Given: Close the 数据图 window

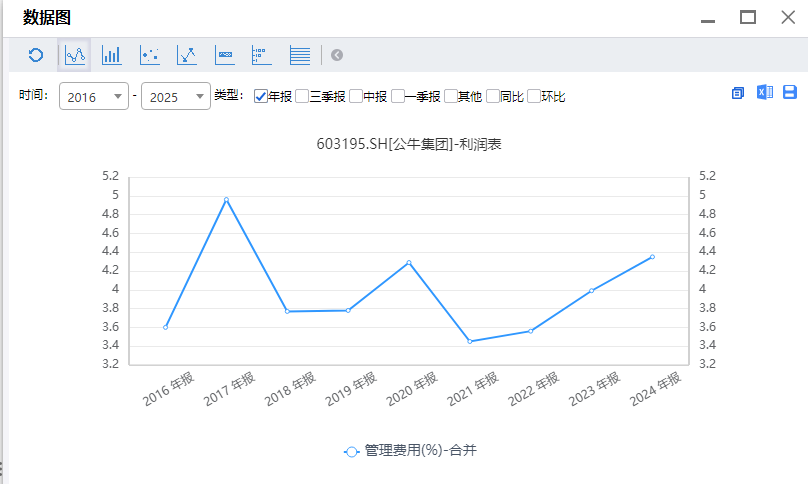Looking at the screenshot, I should (788, 18).
